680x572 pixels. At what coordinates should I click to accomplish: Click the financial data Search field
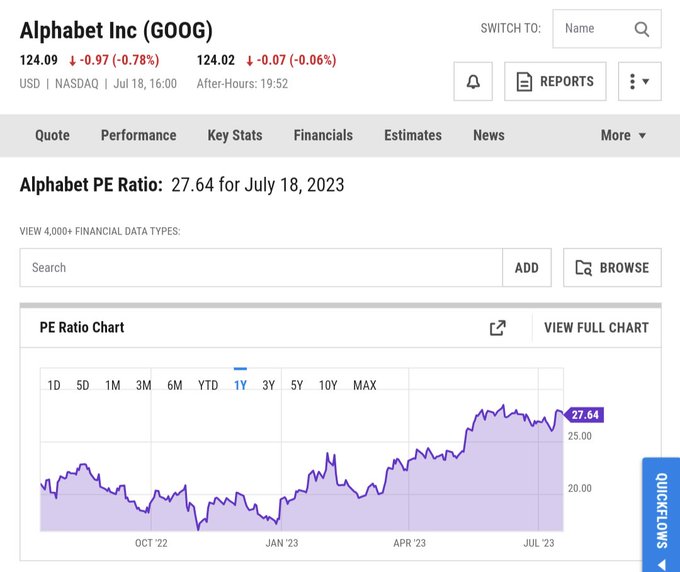(261, 268)
